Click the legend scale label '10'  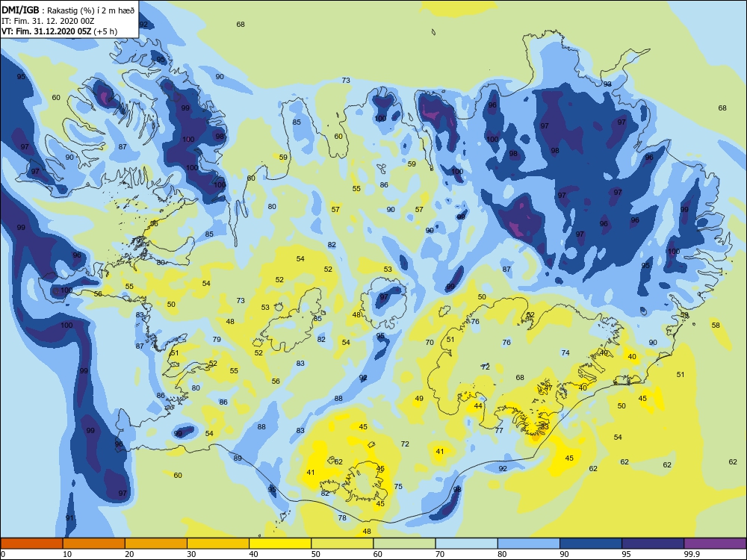click(x=67, y=554)
